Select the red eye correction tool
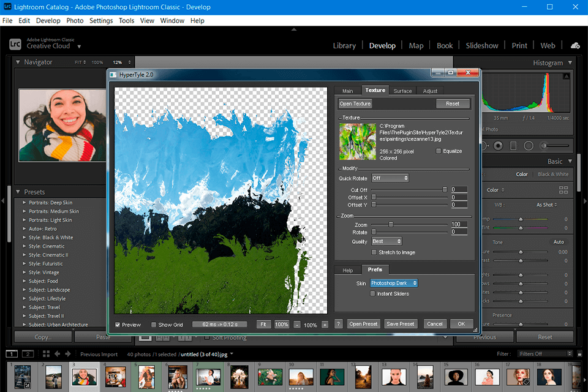 click(x=498, y=146)
